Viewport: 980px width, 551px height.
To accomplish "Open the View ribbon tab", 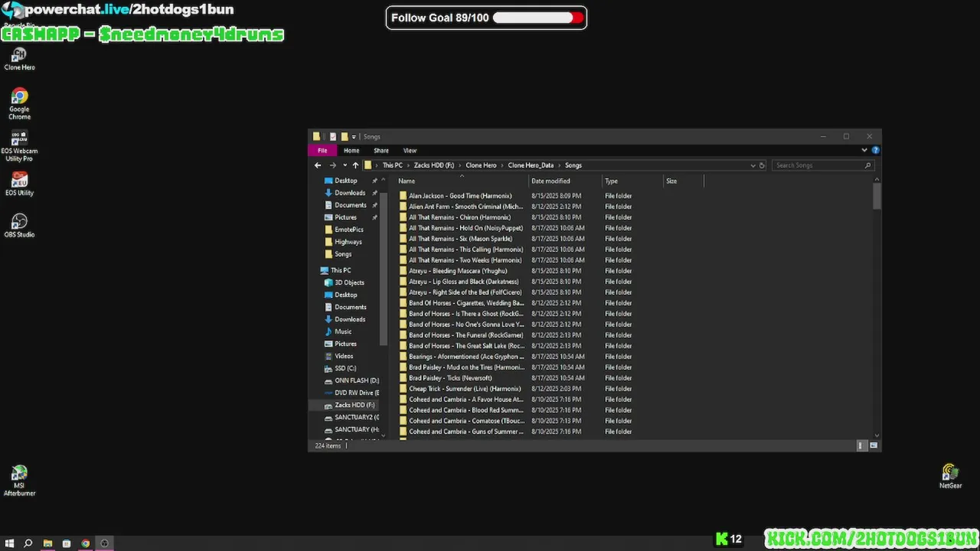I will click(x=410, y=151).
